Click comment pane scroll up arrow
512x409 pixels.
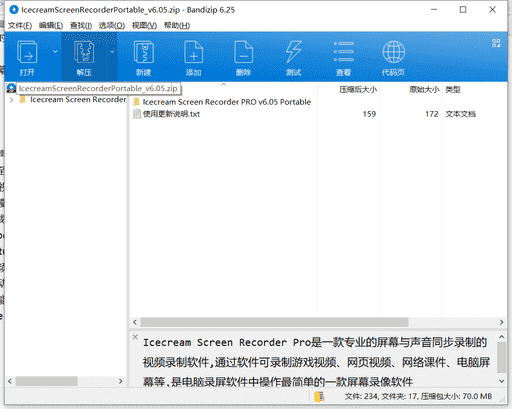[501, 337]
